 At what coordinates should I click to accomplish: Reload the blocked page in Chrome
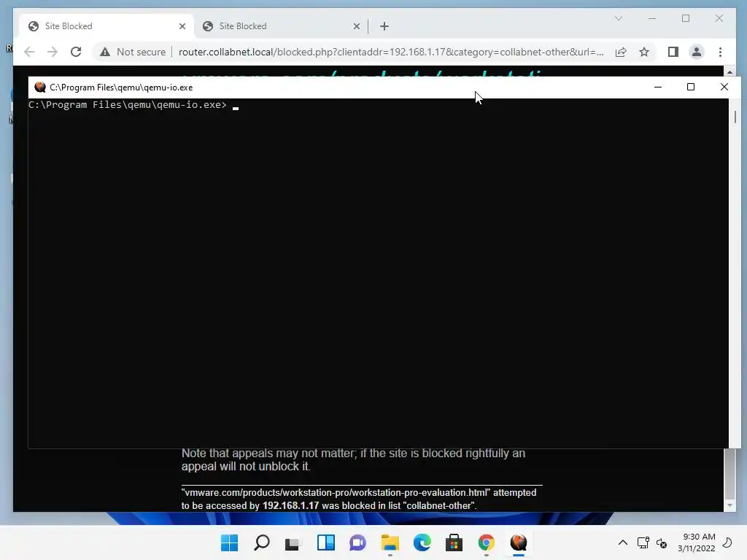click(x=76, y=52)
